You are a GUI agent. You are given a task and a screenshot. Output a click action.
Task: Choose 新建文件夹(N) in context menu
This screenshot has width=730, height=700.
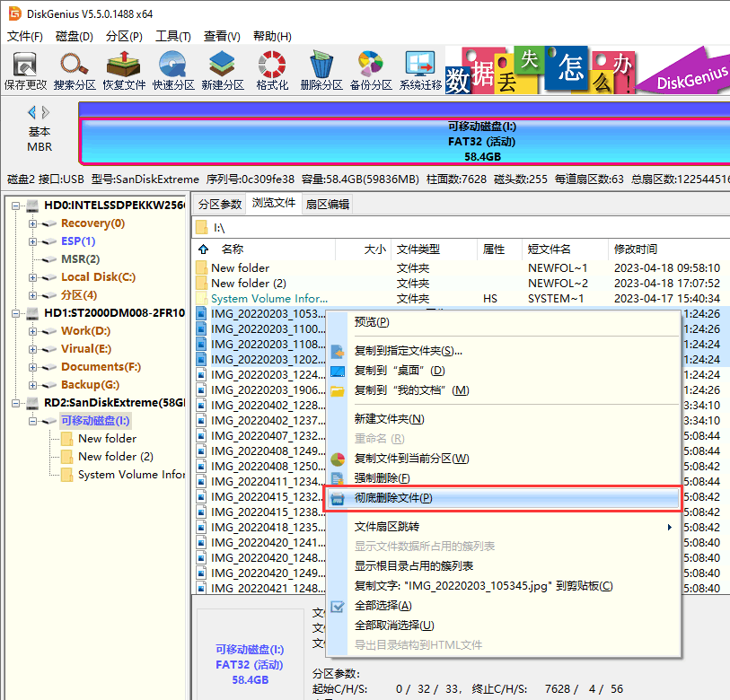coord(503,419)
